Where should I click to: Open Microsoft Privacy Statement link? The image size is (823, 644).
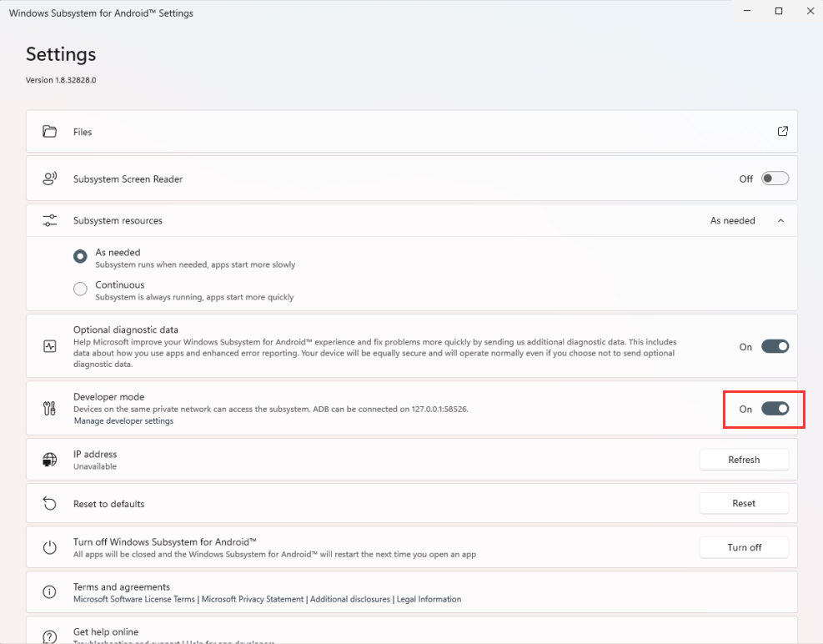[x=253, y=599]
